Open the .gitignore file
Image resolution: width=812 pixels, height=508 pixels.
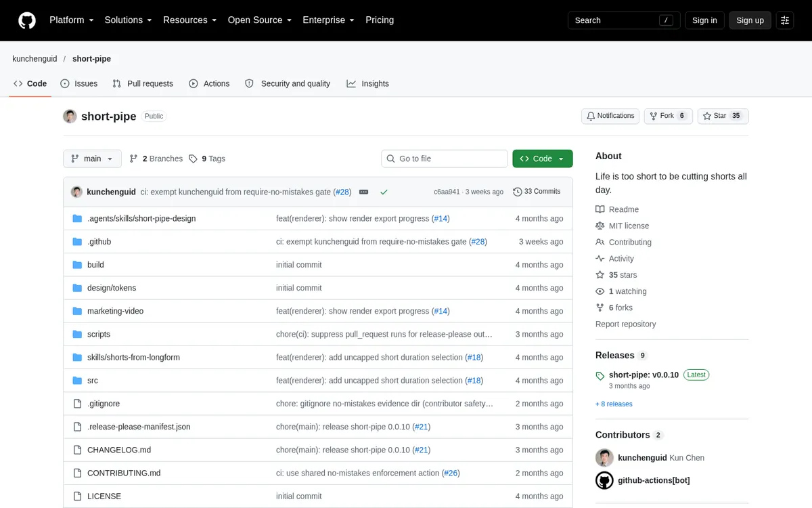[x=104, y=404]
